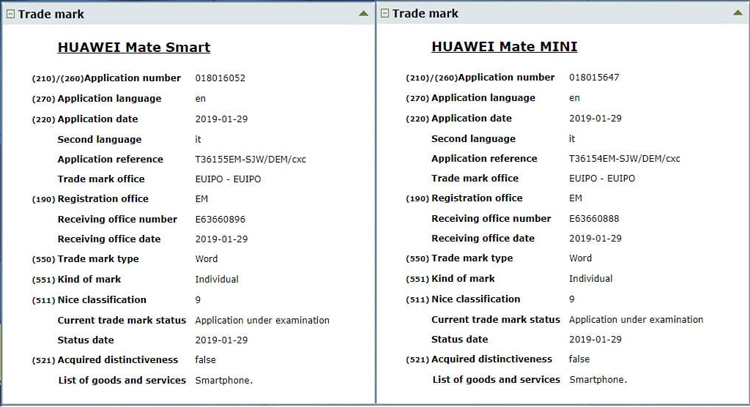This screenshot has height=407, width=750.
Task: Click Mate Smart 'Smartphone.' goods entry
Action: pyautogui.click(x=224, y=381)
